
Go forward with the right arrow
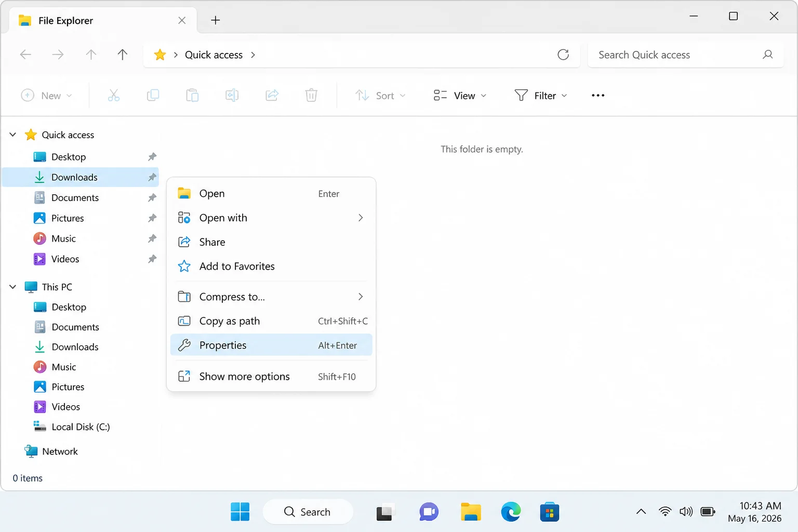point(58,55)
